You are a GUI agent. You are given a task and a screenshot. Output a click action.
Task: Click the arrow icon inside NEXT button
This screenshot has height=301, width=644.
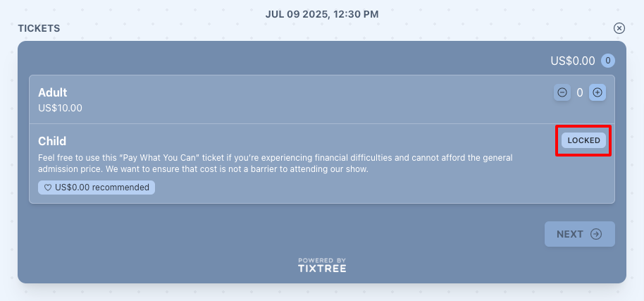pos(596,234)
